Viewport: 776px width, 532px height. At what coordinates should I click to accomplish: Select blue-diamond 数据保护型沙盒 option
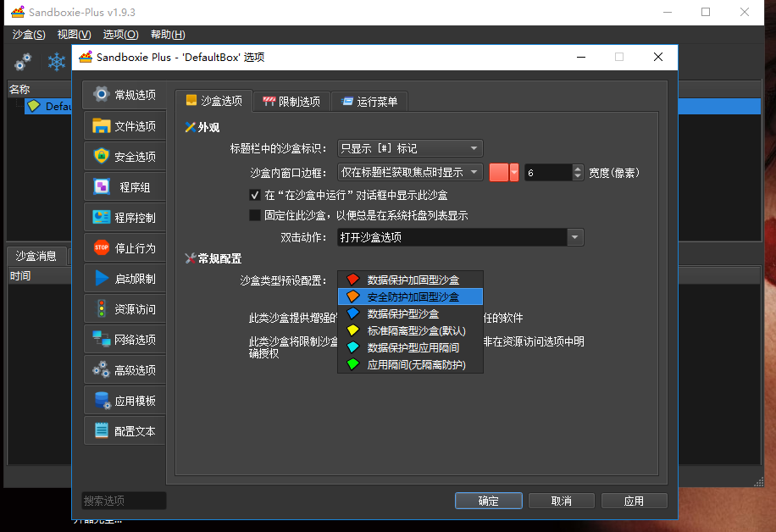410,313
